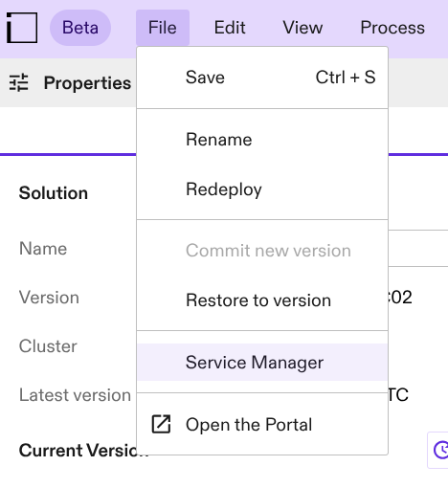
Task: Open Service Manager from the menu
Action: coord(262,363)
